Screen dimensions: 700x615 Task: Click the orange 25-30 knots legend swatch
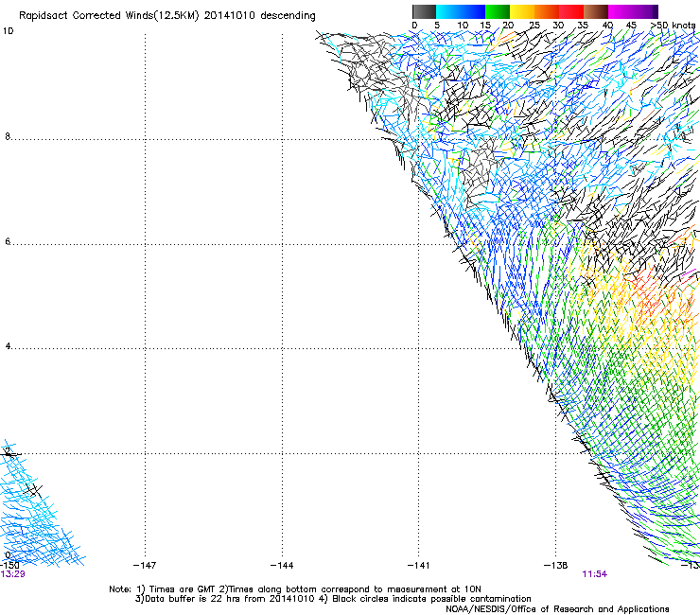(547, 11)
